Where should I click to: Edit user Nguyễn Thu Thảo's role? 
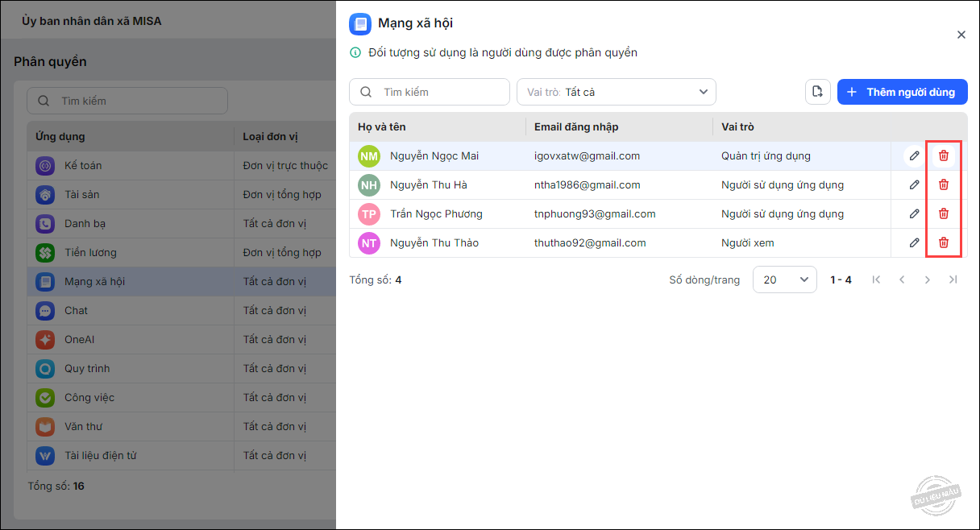pos(914,242)
